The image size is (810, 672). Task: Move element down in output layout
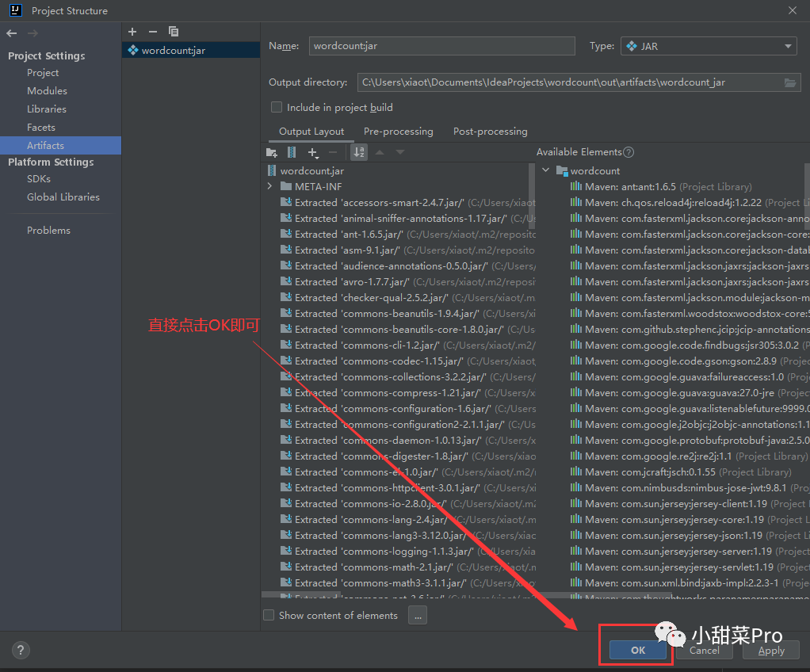[399, 152]
